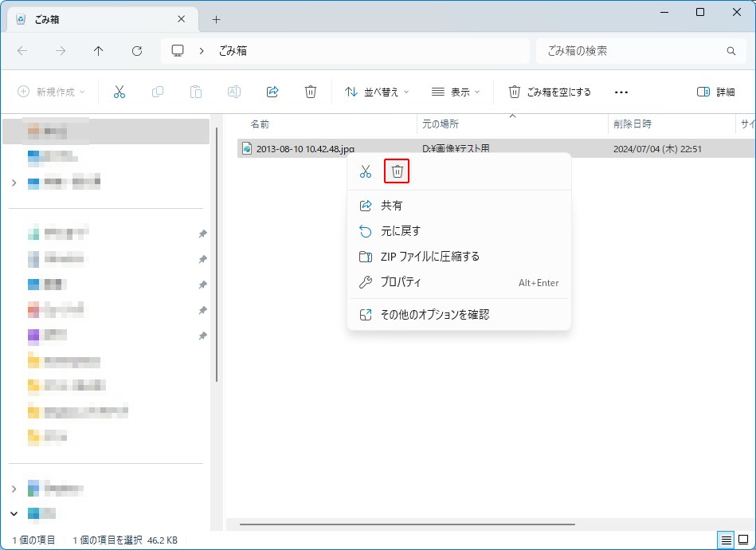Toggle the 詳細 details pane
The height and width of the screenshot is (550, 756).
coord(715,92)
